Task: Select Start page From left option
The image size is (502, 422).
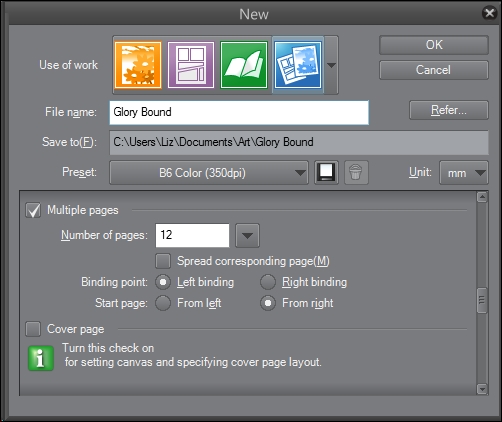Action: 163,303
